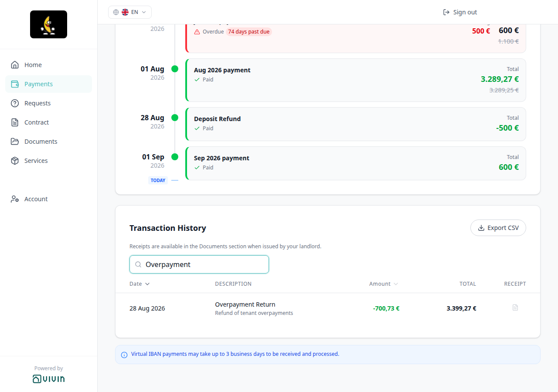Click the Transaction History heading
This screenshot has width=558, height=392.
coord(168,228)
